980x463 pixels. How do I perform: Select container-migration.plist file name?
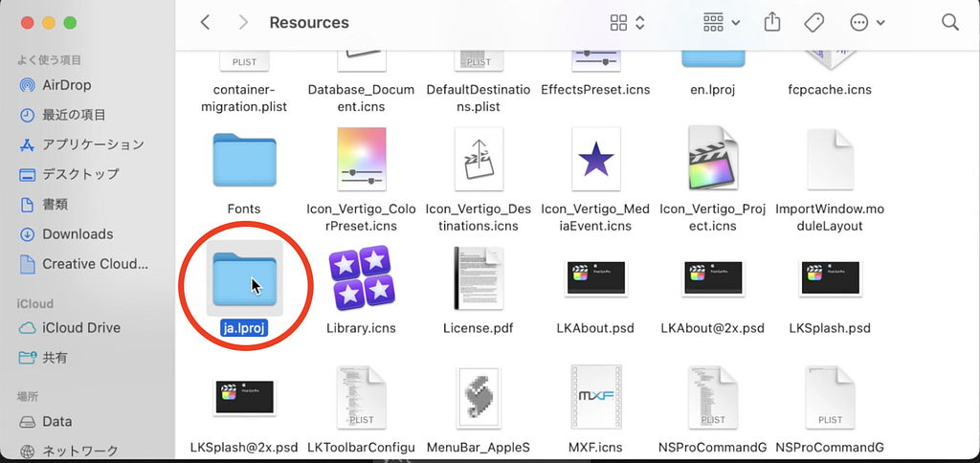click(244, 99)
